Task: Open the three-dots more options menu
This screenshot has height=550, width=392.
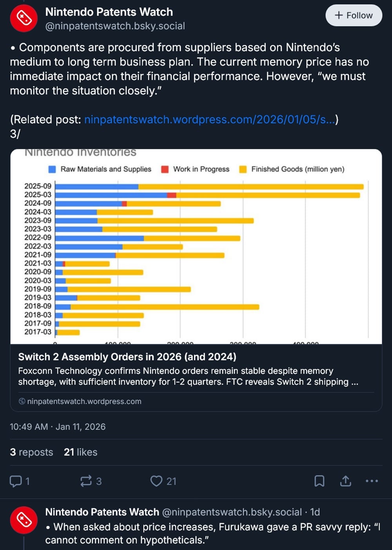Action: pos(372,481)
